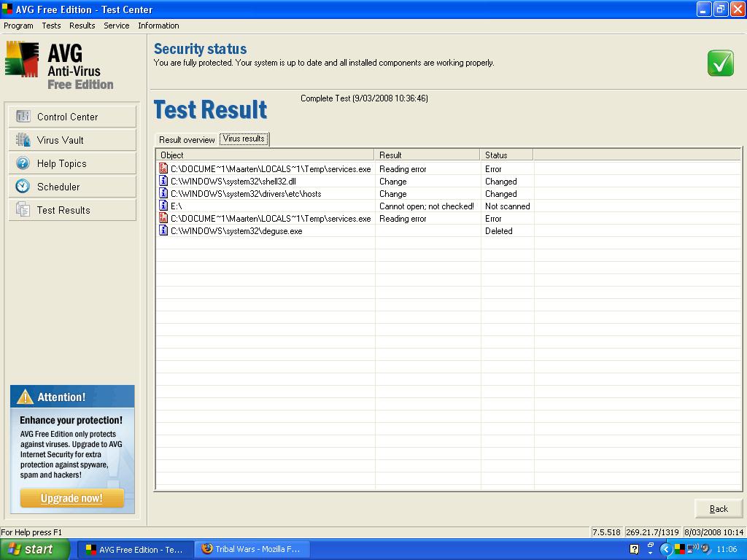Select the Virus results tab
Viewport: 747px width, 560px height.
244,139
